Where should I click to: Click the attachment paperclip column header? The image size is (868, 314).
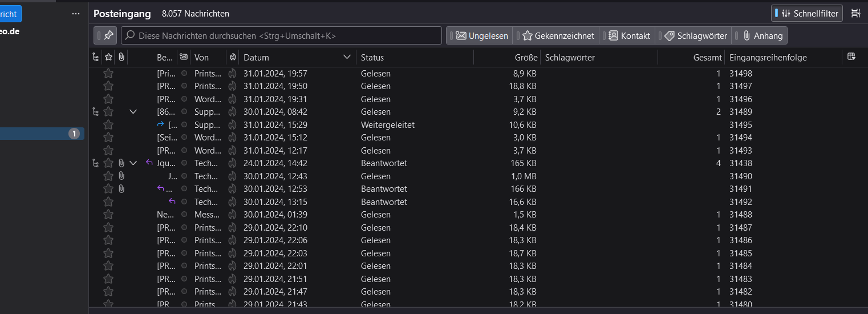[x=121, y=57]
